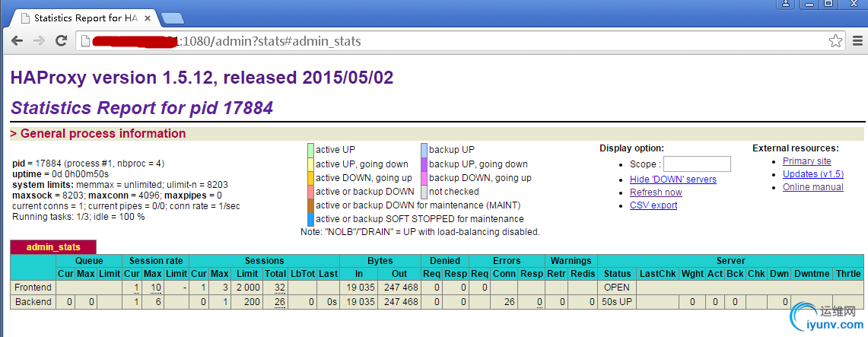Click the Thrtle column header

(848, 274)
